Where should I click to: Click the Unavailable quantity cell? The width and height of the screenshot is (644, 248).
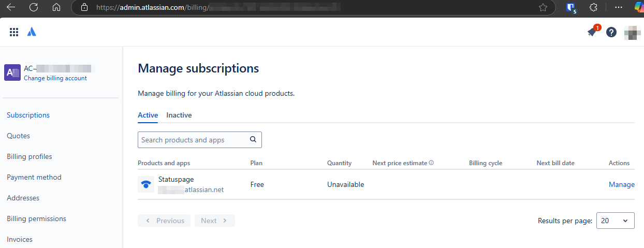(x=345, y=184)
